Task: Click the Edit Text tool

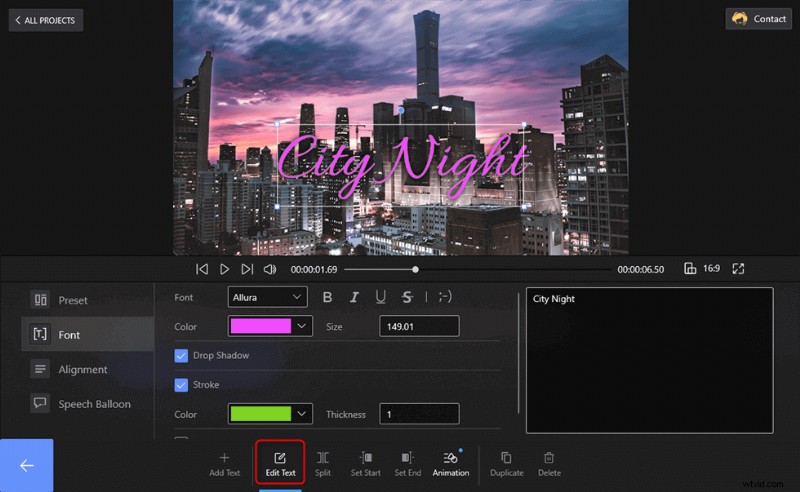Action: [280, 464]
